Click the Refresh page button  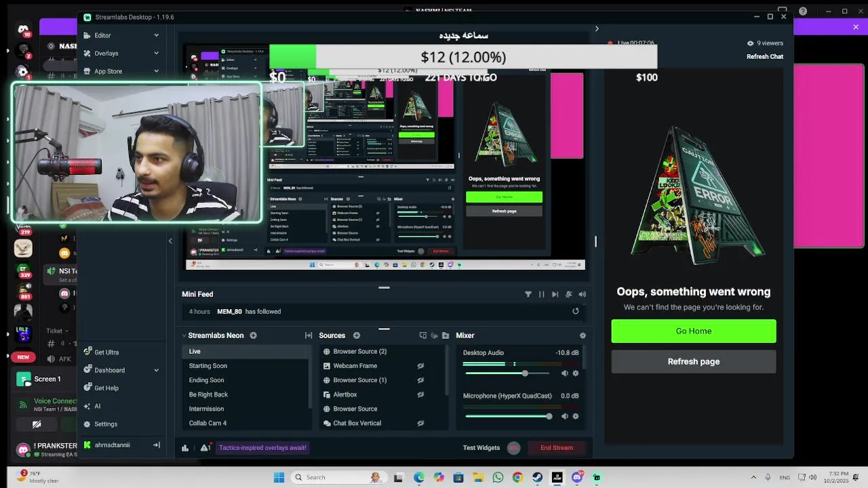click(x=694, y=361)
